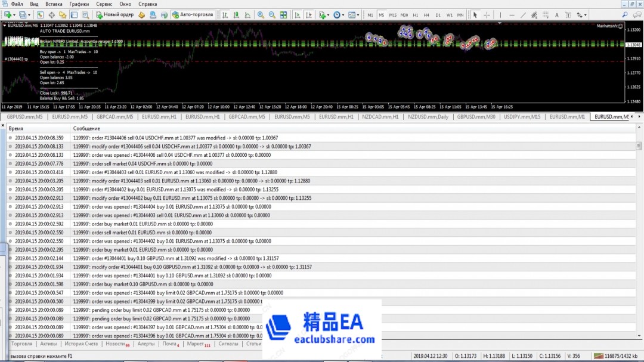Select the M1 timeframe
This screenshot has width=644, height=362.
[370, 15]
